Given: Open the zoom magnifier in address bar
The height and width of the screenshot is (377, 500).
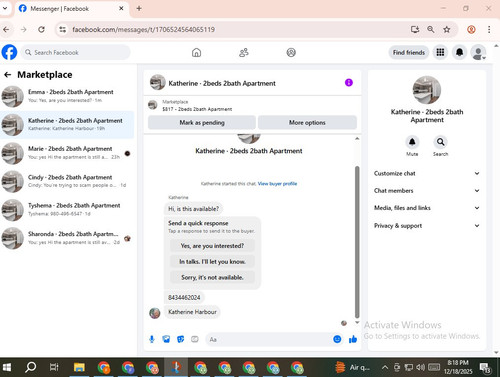Looking at the screenshot, I should [431, 29].
